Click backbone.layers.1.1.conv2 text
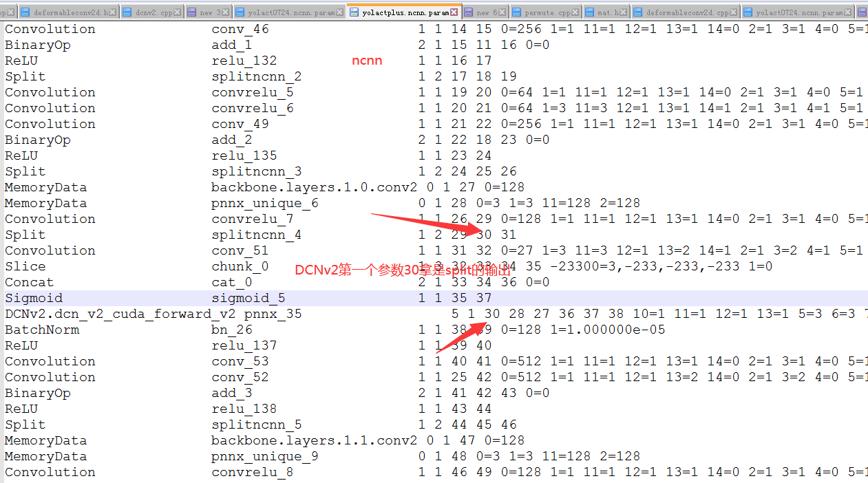Screen dimensions: 868x483 (x=314, y=440)
